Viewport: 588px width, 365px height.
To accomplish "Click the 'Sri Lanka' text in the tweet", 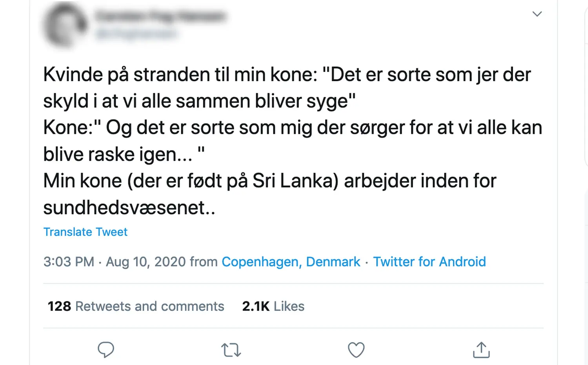I will (x=295, y=181).
